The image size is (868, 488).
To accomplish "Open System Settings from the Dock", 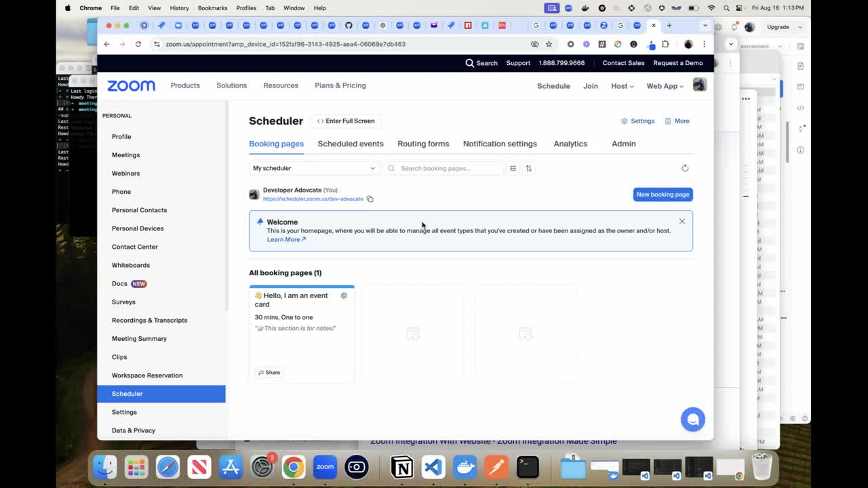I will point(262,467).
